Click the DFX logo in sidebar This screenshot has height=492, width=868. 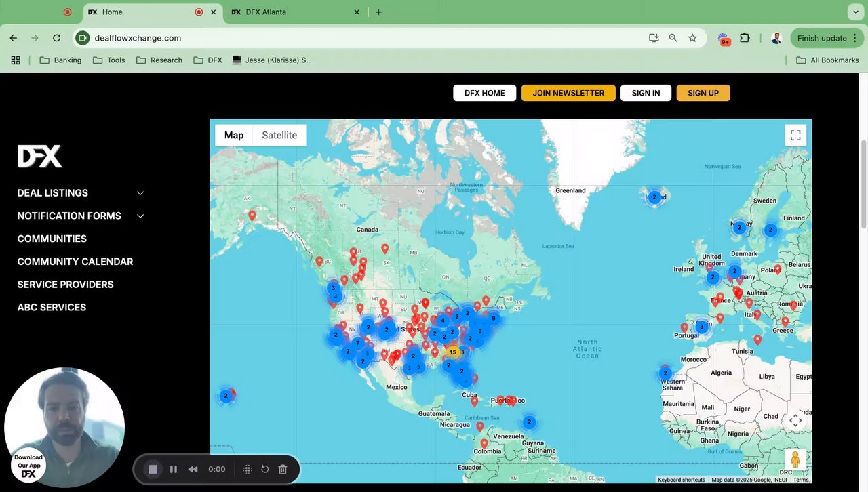click(39, 156)
